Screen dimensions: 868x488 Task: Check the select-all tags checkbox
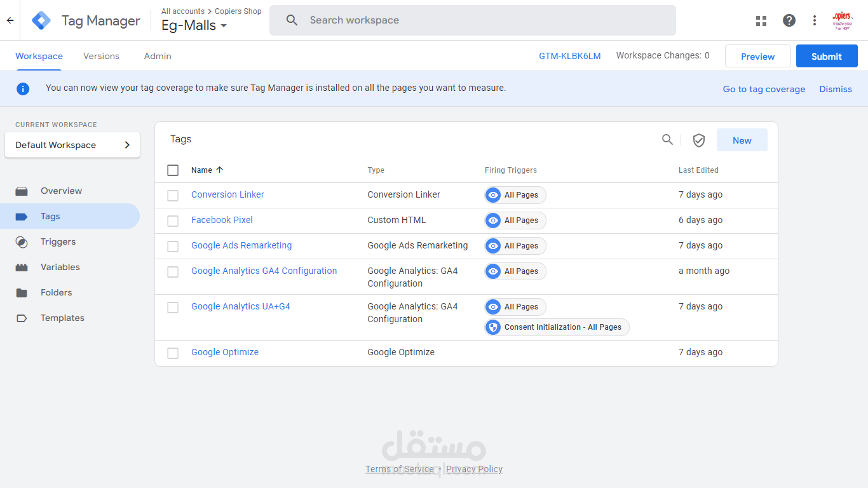point(173,170)
